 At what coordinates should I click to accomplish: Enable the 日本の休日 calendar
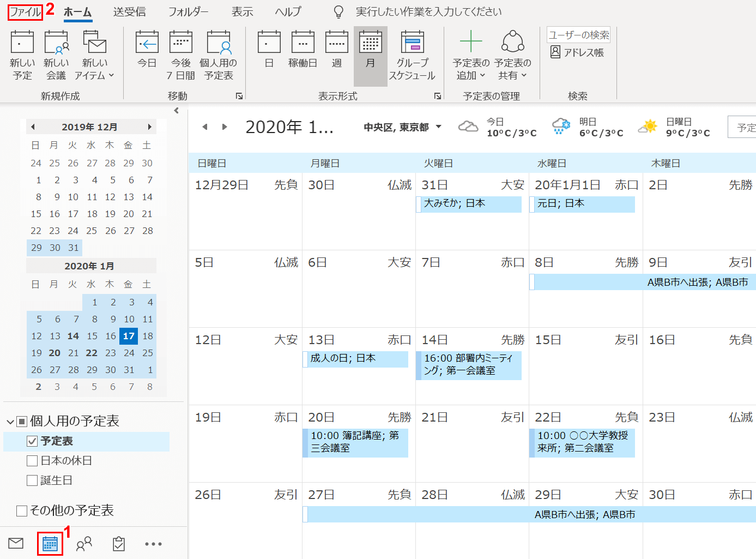(x=32, y=461)
